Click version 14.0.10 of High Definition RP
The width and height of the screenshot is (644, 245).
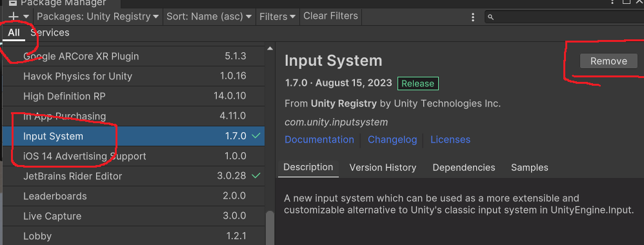[230, 96]
